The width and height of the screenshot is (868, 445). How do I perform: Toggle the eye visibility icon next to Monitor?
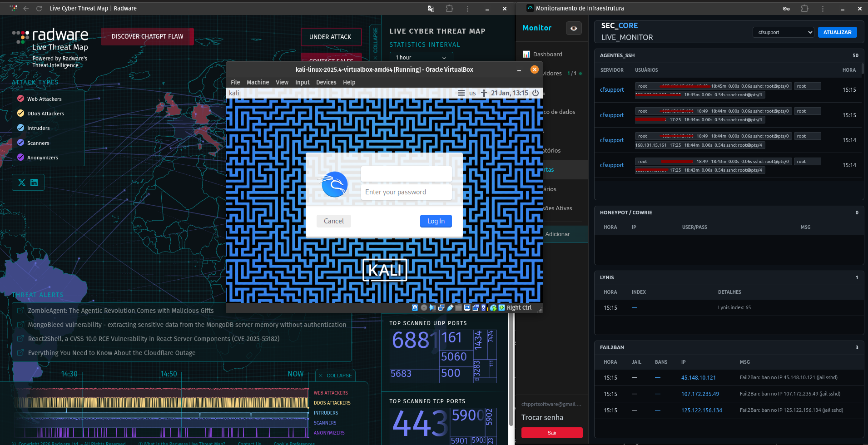(x=574, y=28)
